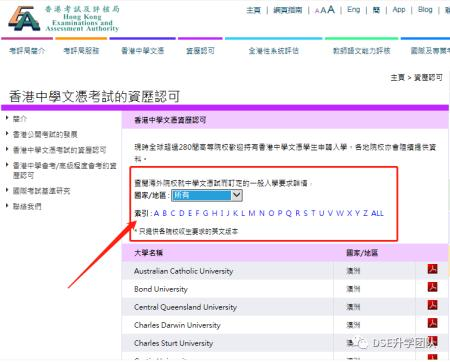Open 聯絡我們 sidebar item
The image size is (450, 362).
(x=27, y=206)
